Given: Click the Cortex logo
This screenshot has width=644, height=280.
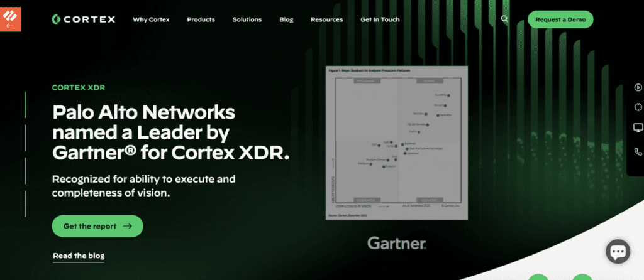Looking at the screenshot, I should pyautogui.click(x=84, y=19).
